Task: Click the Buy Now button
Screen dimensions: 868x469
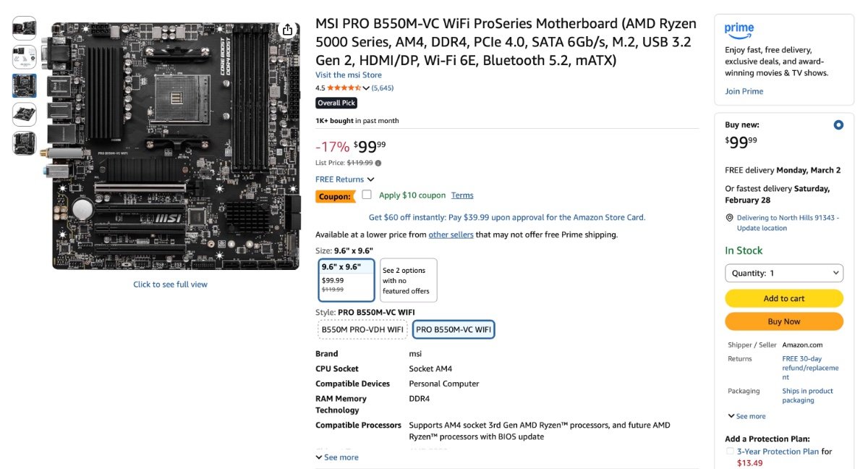Action: [784, 321]
